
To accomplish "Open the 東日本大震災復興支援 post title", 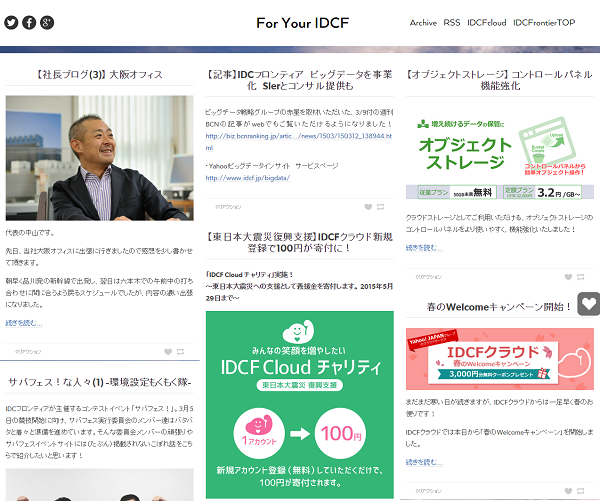I will 300,242.
